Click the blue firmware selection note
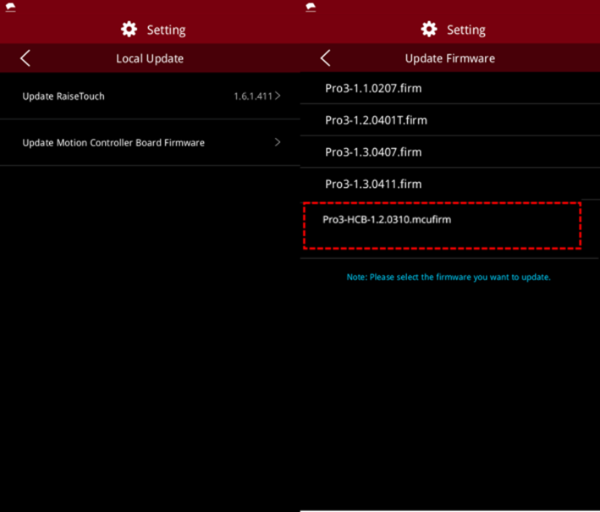The image size is (600, 512). [x=448, y=277]
